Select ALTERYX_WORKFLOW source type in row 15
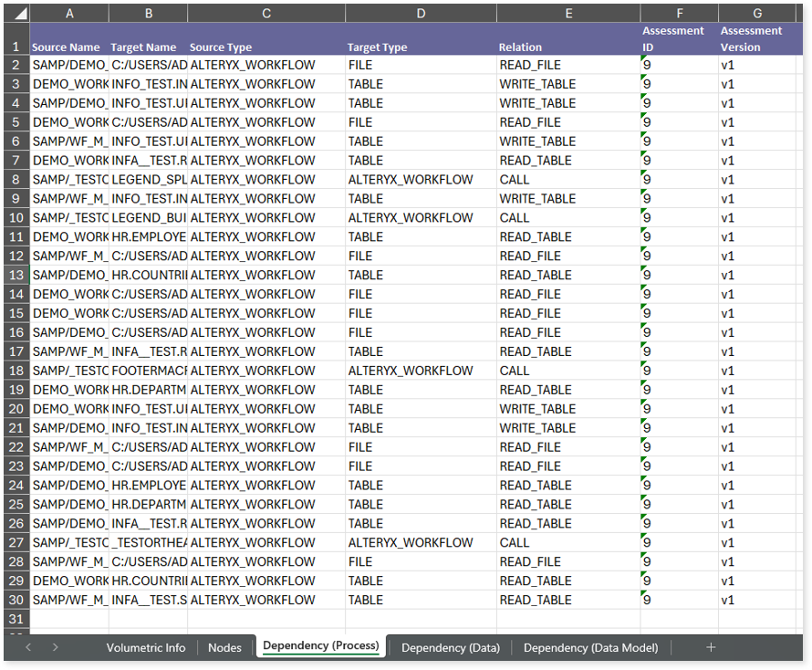The width and height of the screenshot is (812, 670). tap(266, 313)
